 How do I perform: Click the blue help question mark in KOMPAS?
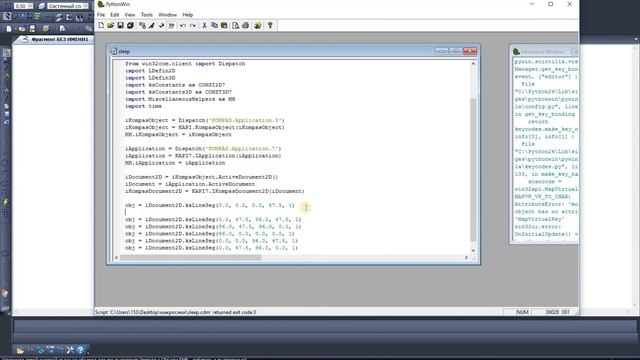coord(80,350)
